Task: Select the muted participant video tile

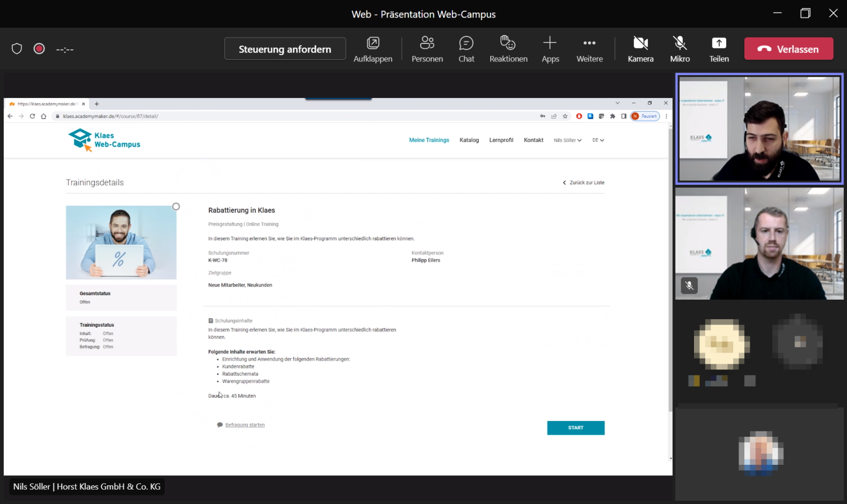Action: 760,244
